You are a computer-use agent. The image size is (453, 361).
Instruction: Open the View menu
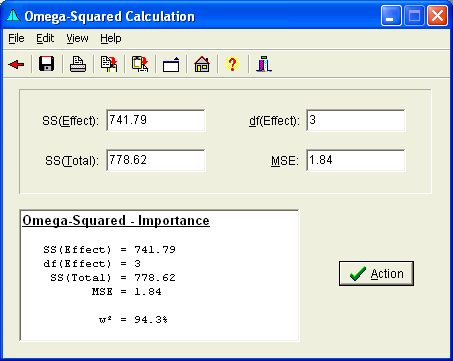point(77,38)
